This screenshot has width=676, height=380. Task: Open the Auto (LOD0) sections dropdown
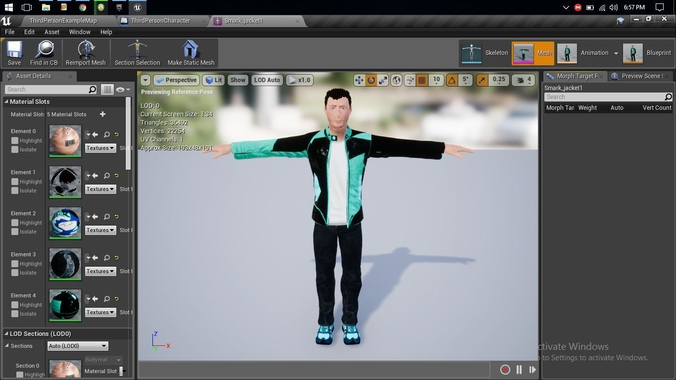[x=78, y=346]
